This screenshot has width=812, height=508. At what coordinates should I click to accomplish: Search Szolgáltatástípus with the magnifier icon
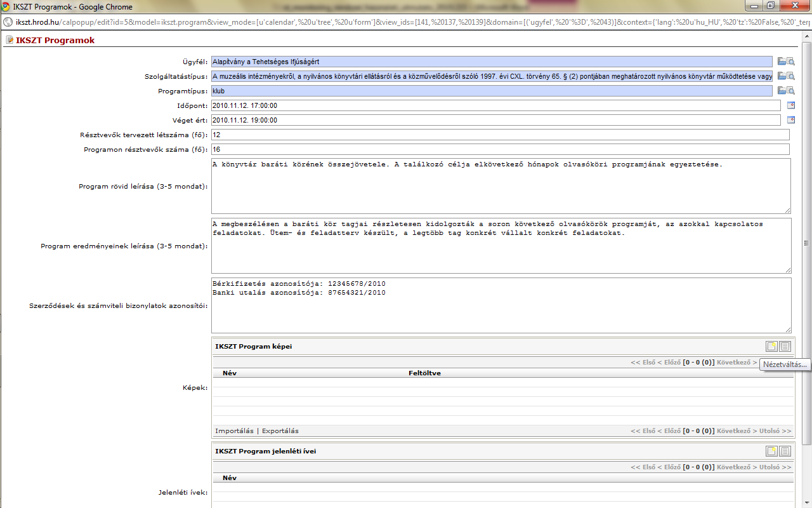tap(791, 76)
